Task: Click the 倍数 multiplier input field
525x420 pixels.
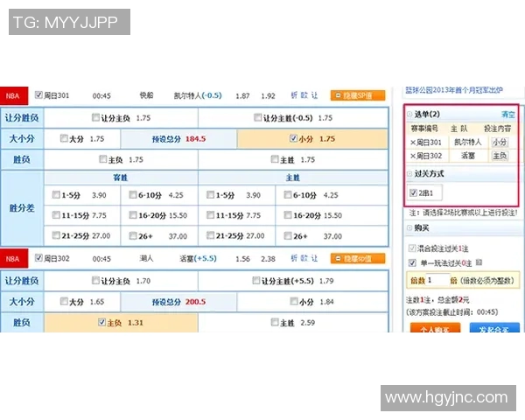Action: click(x=436, y=280)
